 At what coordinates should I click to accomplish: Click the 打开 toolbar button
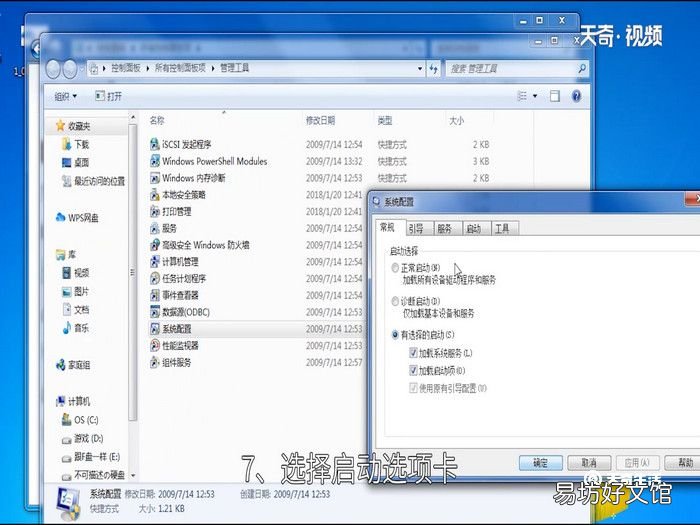108,96
